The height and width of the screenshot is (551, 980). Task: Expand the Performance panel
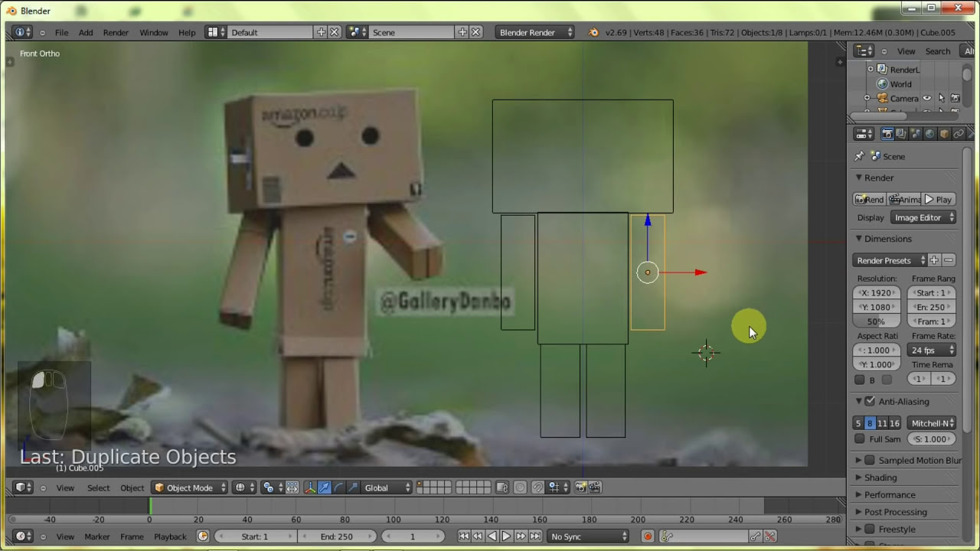pyautogui.click(x=890, y=495)
